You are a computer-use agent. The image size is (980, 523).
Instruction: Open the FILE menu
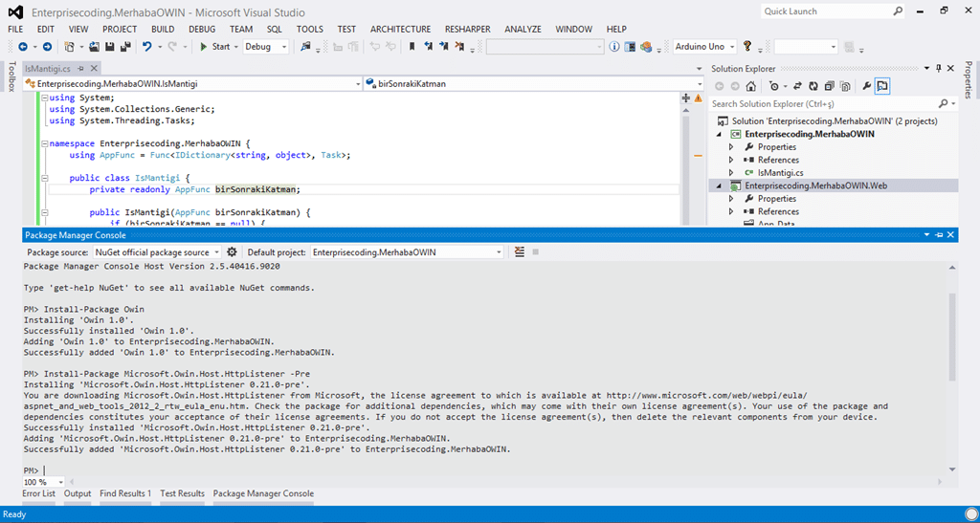click(x=15, y=30)
